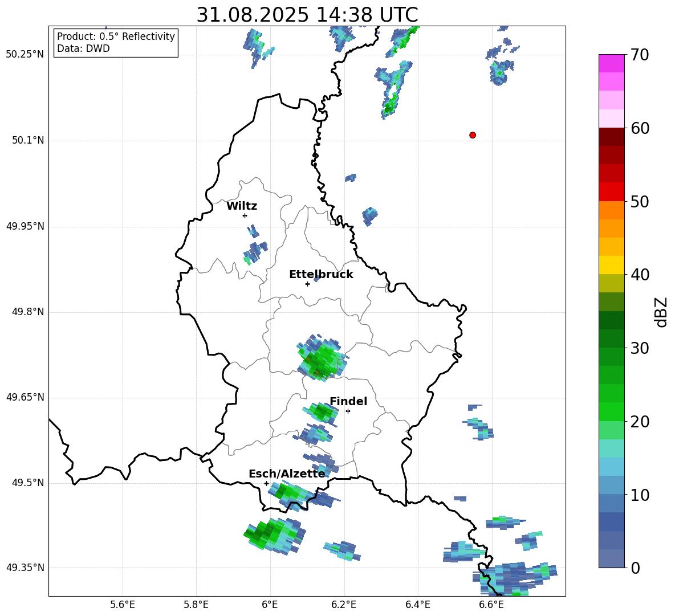Click the 6.4°E longitude label
The width and height of the screenshot is (675, 616).
point(417,605)
